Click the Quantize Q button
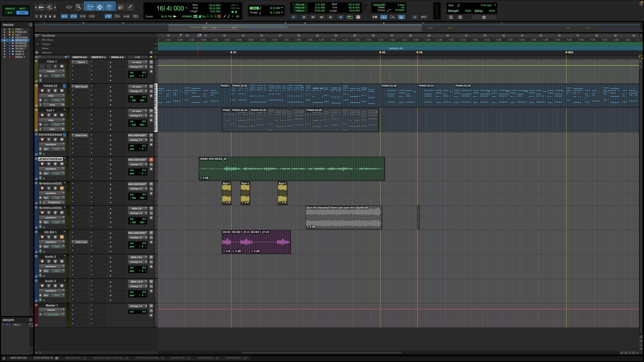Image resolution: width=644 pixels, height=362 pixels. pos(451,17)
